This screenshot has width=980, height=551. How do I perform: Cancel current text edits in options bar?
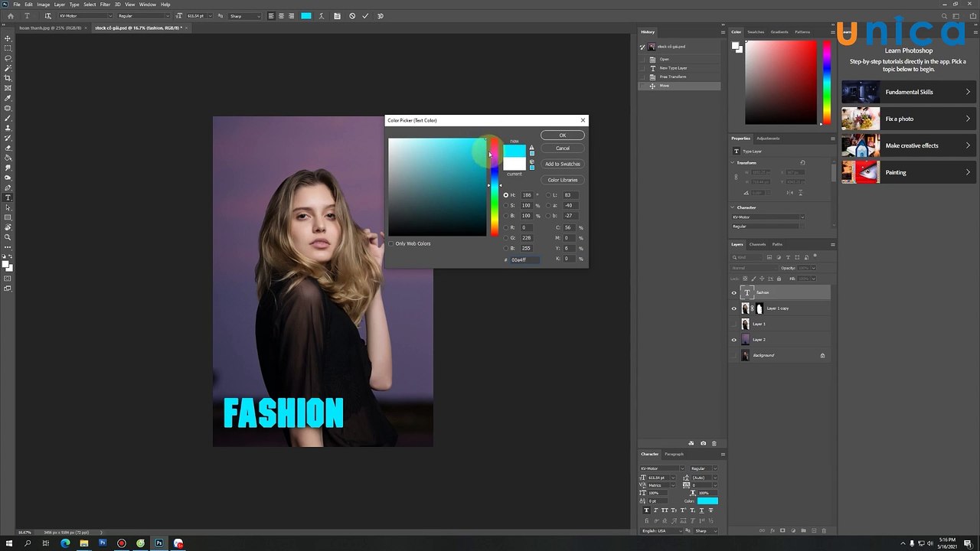point(352,15)
